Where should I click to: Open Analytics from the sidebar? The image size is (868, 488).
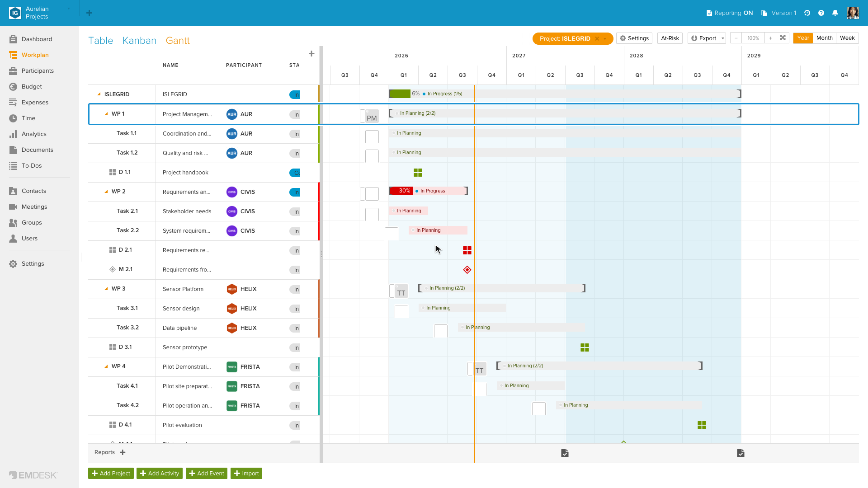click(x=34, y=134)
